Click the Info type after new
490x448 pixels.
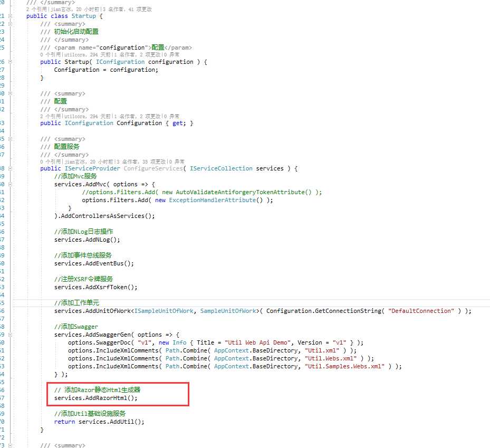point(179,342)
